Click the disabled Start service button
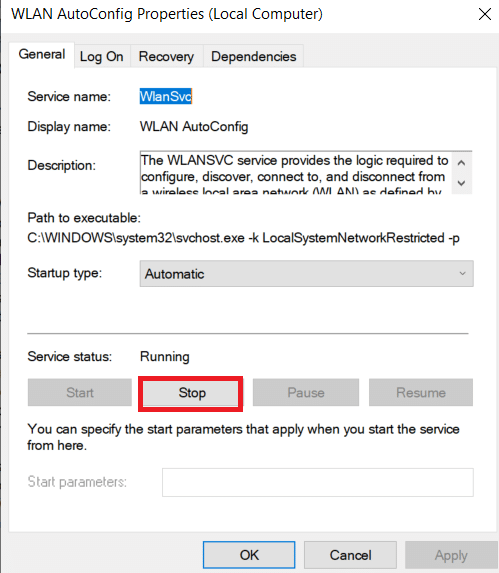 pos(80,392)
